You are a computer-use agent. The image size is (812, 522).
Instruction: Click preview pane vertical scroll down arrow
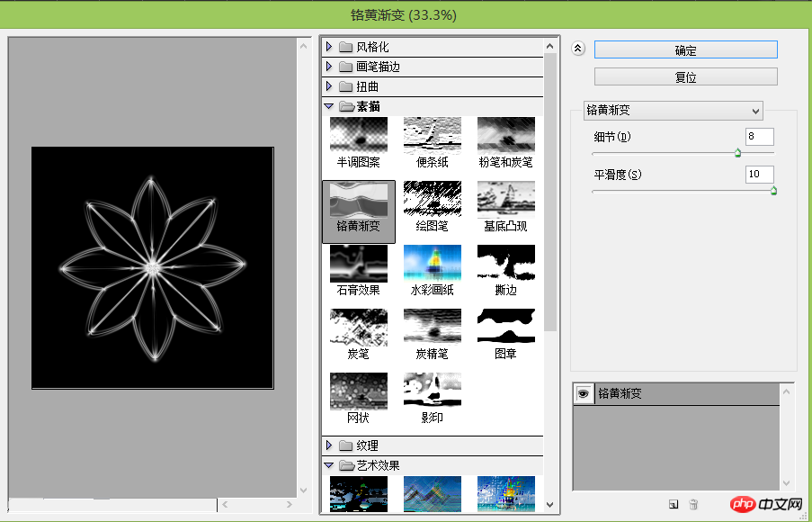point(303,490)
